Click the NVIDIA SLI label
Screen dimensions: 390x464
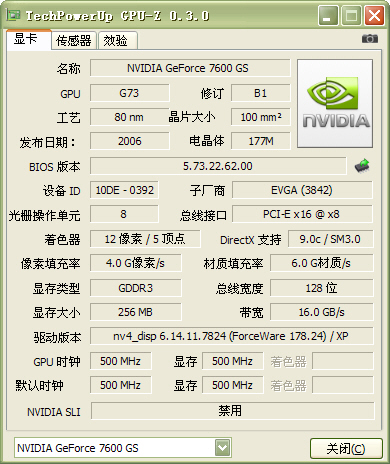(54, 412)
